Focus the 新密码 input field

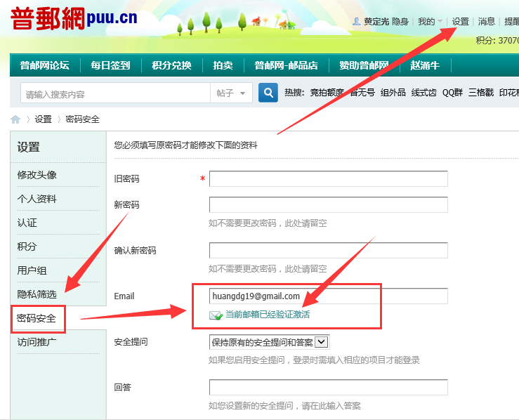(329, 204)
